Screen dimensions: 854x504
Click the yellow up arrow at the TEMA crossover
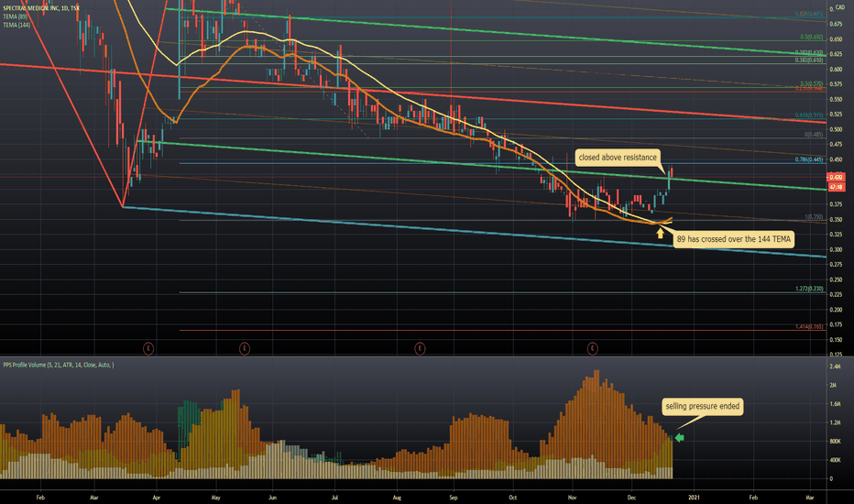[660, 233]
